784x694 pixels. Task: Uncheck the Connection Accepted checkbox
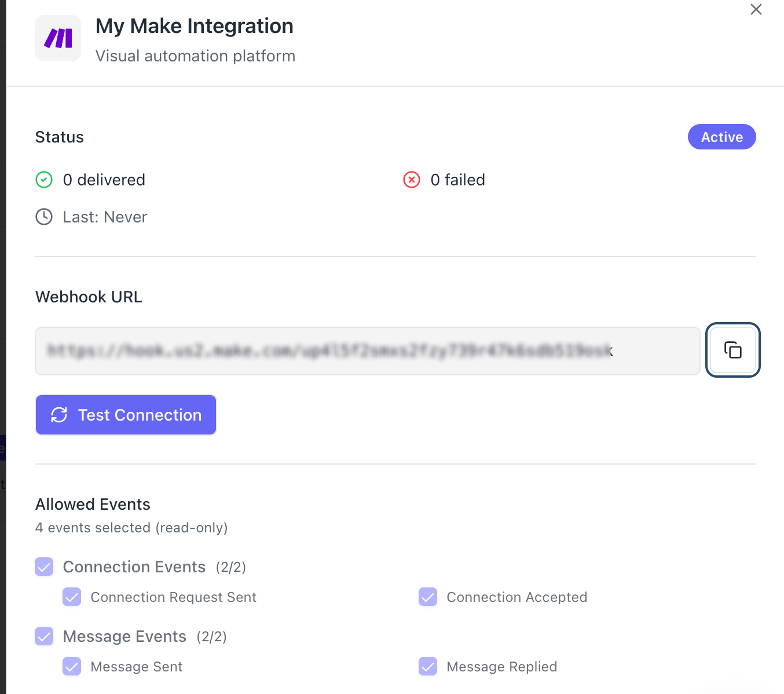[x=428, y=597]
